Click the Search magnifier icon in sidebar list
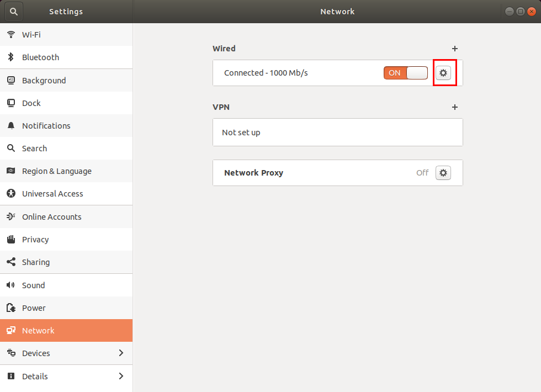 click(x=11, y=148)
